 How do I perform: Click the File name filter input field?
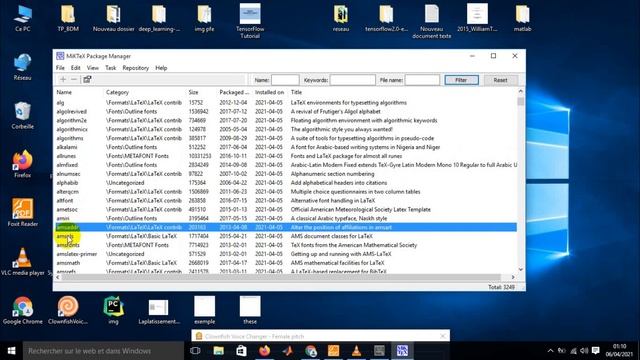pos(422,80)
